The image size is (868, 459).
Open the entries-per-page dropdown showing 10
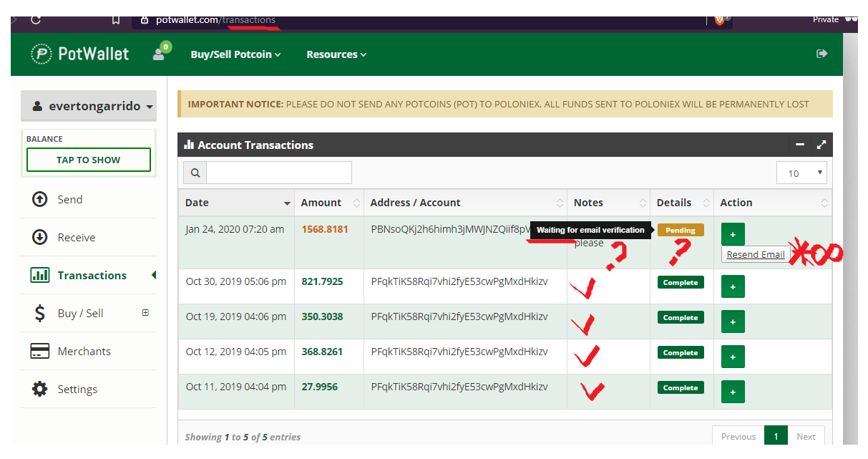pos(801,173)
